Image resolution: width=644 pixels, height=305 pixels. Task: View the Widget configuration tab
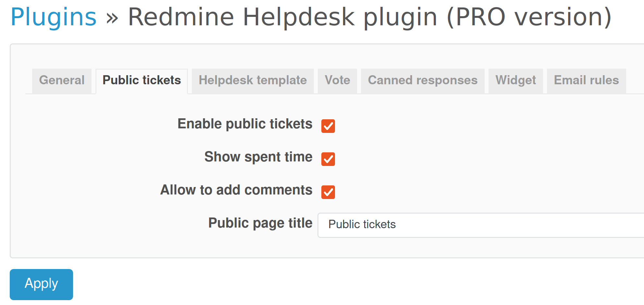click(515, 80)
